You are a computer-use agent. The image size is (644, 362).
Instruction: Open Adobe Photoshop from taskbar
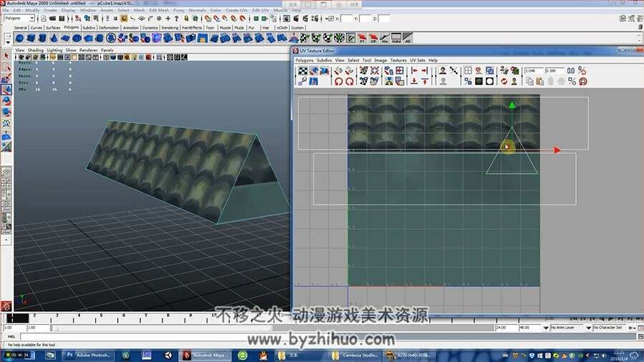point(89,355)
